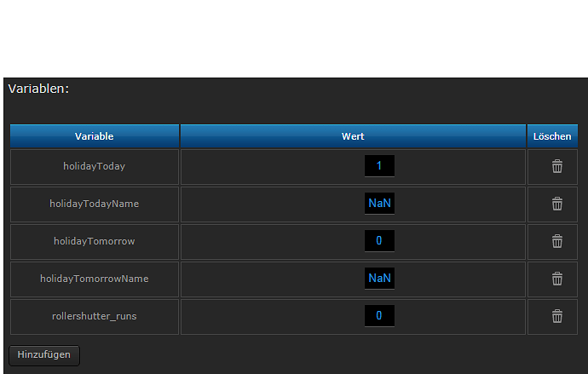Click the Variable column header
Viewport: 588px width, 374px height.
coord(94,136)
